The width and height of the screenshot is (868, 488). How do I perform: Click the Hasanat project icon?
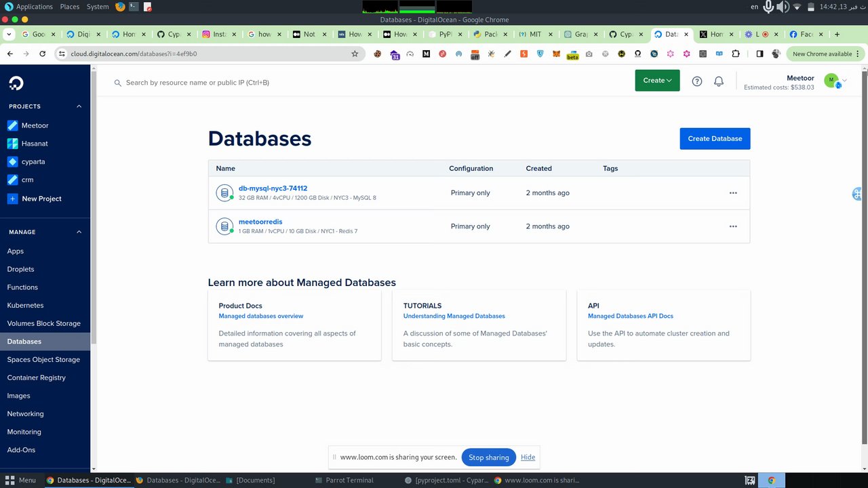(x=12, y=144)
